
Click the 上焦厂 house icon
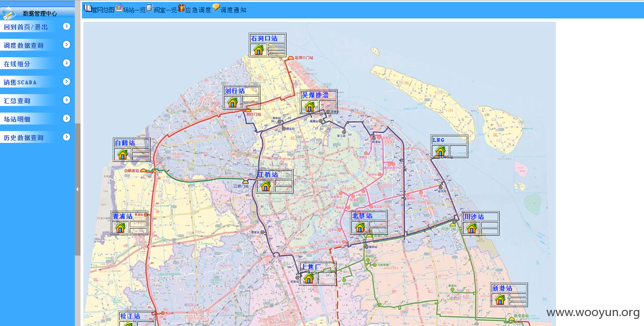coord(309,278)
